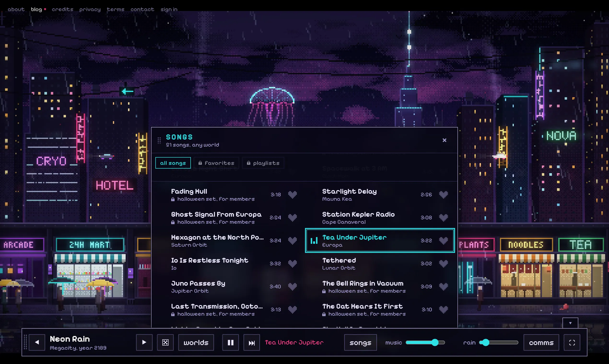Screen dimensions: 609x364
Task: Click the sign in link
Action: click(169, 9)
